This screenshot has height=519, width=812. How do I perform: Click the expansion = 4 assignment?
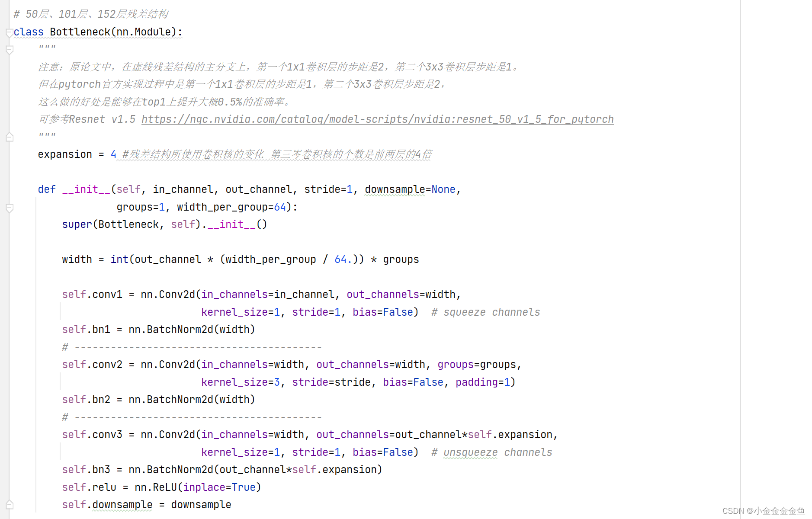pos(77,154)
